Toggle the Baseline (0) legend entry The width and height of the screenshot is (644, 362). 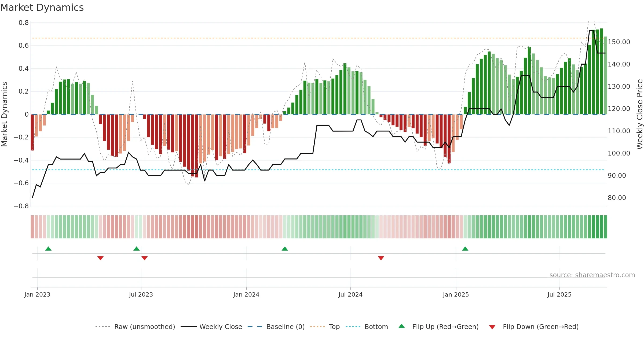pos(276,327)
